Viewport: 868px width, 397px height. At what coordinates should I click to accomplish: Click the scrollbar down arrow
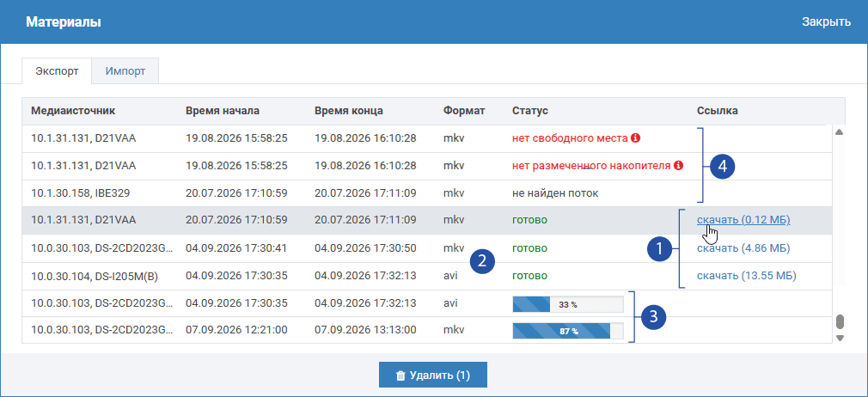[x=840, y=337]
